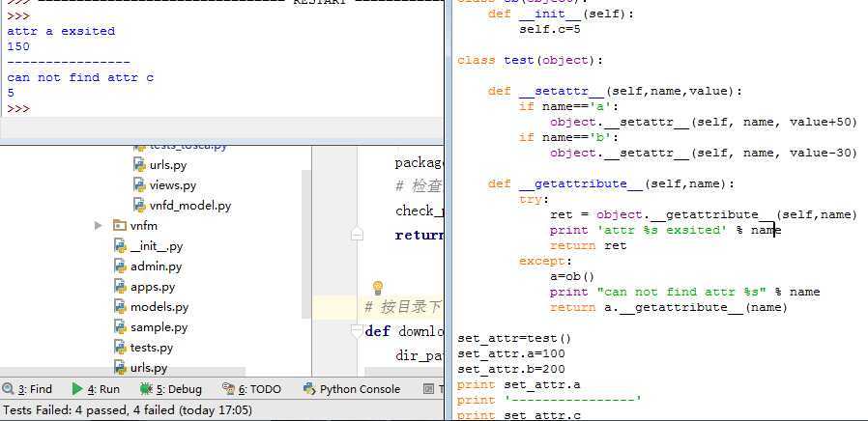
Task: Click the Python file icon beside apps.py
Action: coord(120,286)
